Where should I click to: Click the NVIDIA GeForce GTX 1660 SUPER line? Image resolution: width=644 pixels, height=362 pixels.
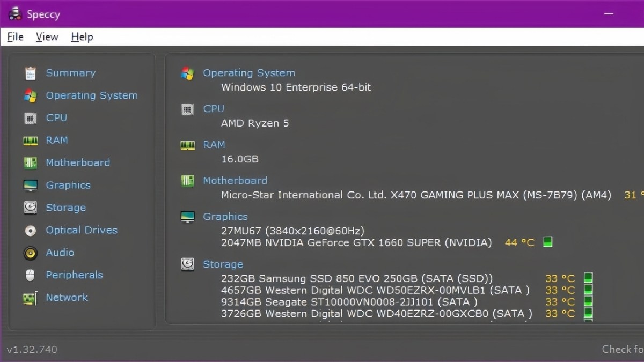(x=356, y=243)
